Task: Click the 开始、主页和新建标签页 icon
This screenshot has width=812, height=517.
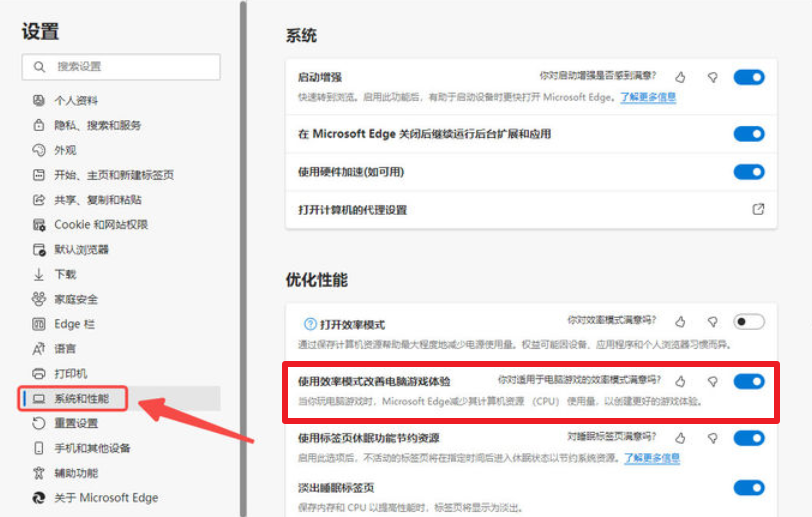Action: pos(39,175)
